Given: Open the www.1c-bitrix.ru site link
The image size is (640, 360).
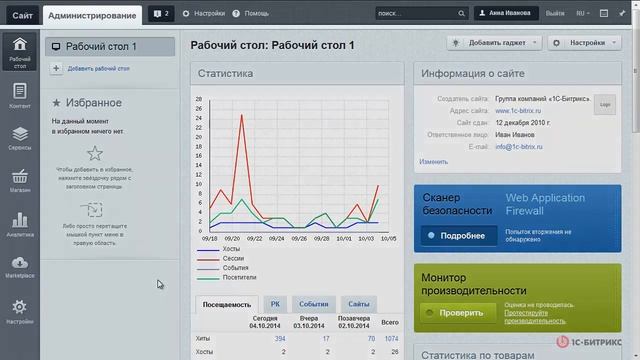Looking at the screenshot, I should click(518, 111).
